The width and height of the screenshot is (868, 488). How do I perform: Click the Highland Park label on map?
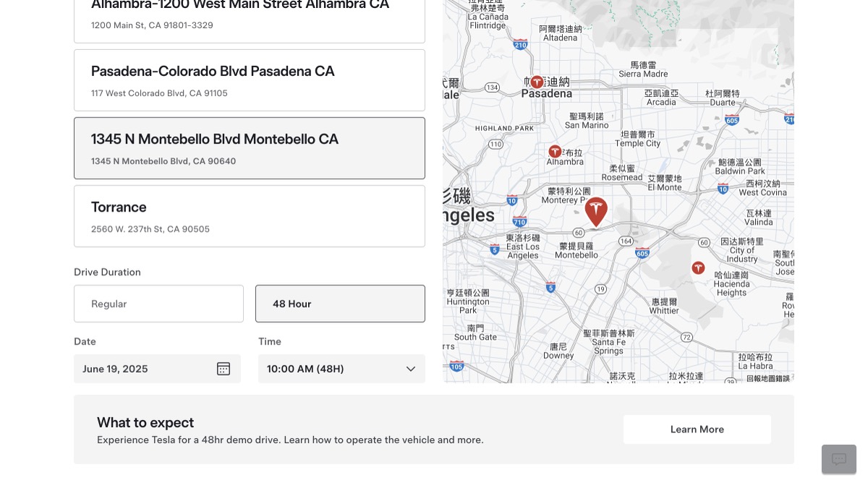(x=504, y=129)
